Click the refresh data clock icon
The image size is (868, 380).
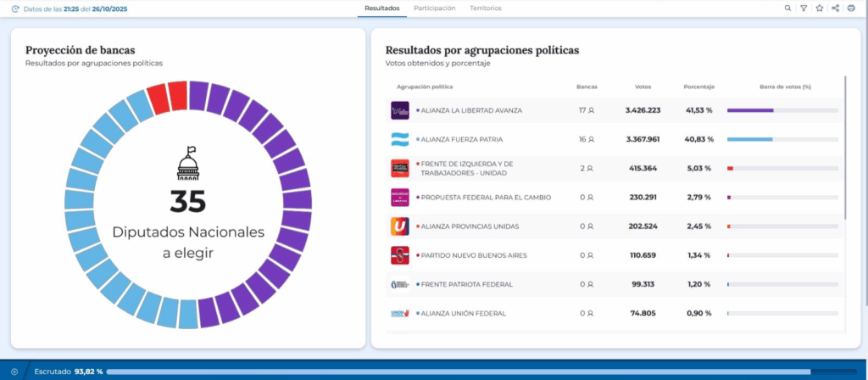pyautogui.click(x=15, y=8)
